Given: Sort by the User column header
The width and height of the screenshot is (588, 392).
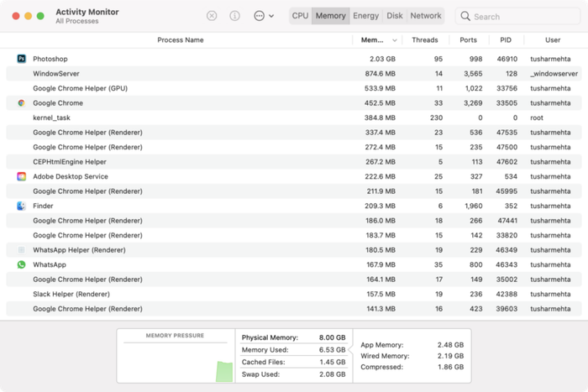Looking at the screenshot, I should 553,39.
